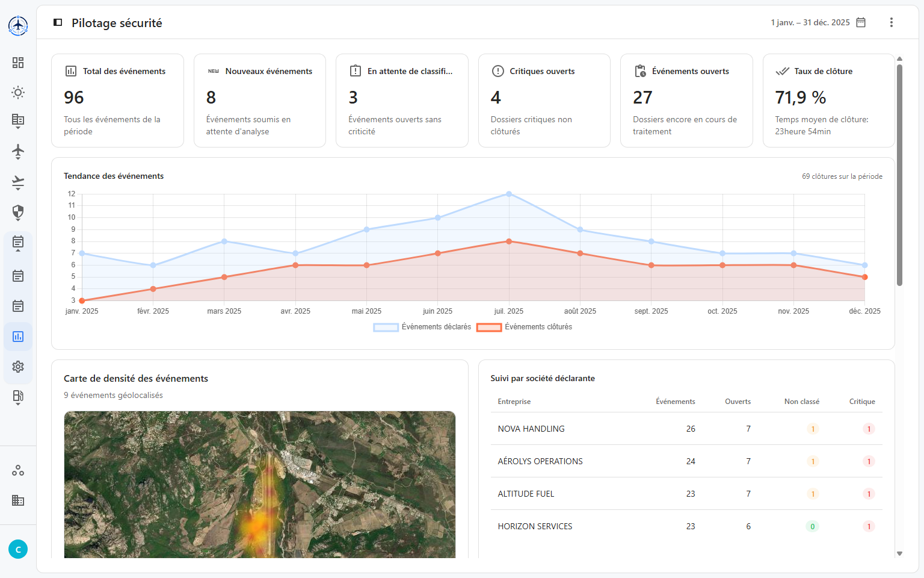Open the Total des événements card showing 96

click(117, 101)
